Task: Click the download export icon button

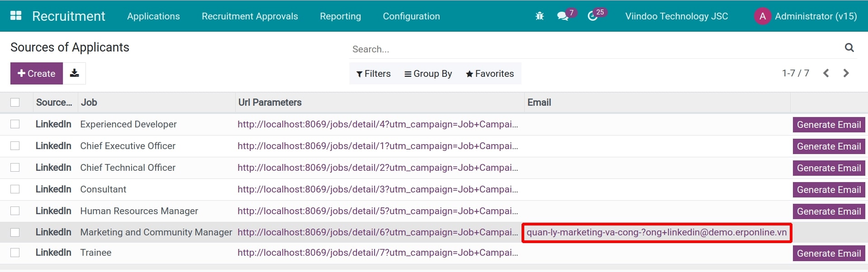Action: click(x=75, y=73)
